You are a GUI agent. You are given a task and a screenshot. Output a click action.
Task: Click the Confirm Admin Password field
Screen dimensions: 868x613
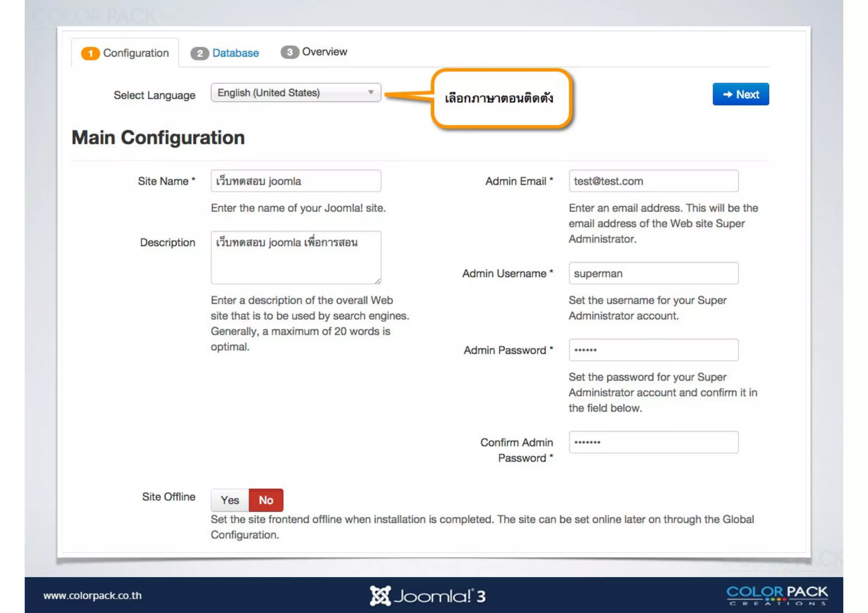653,442
